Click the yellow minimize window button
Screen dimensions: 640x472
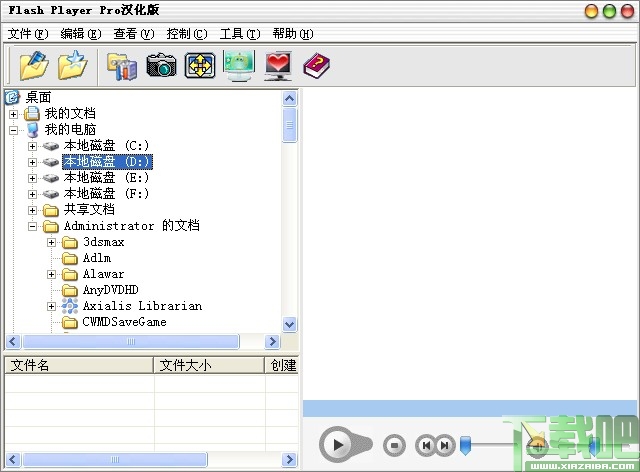tap(591, 11)
